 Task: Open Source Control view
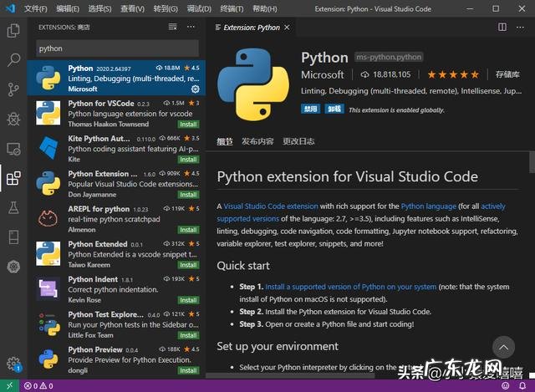(13, 89)
